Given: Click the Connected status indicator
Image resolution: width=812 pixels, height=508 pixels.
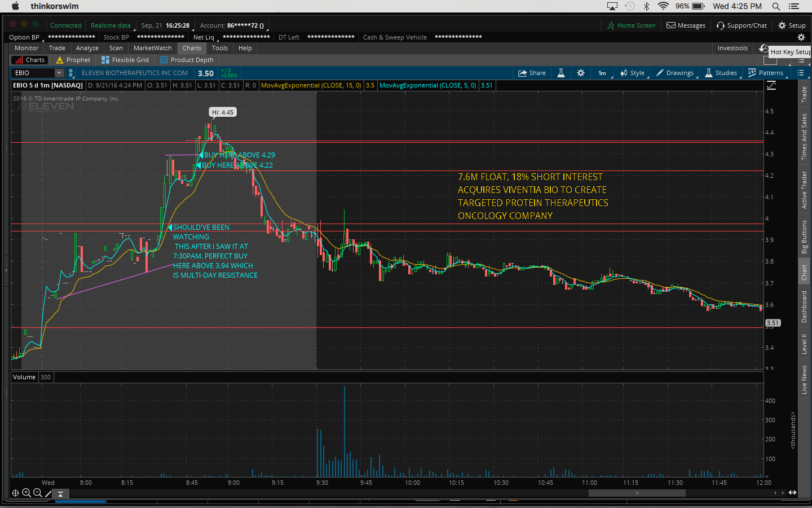Looking at the screenshot, I should coord(66,25).
